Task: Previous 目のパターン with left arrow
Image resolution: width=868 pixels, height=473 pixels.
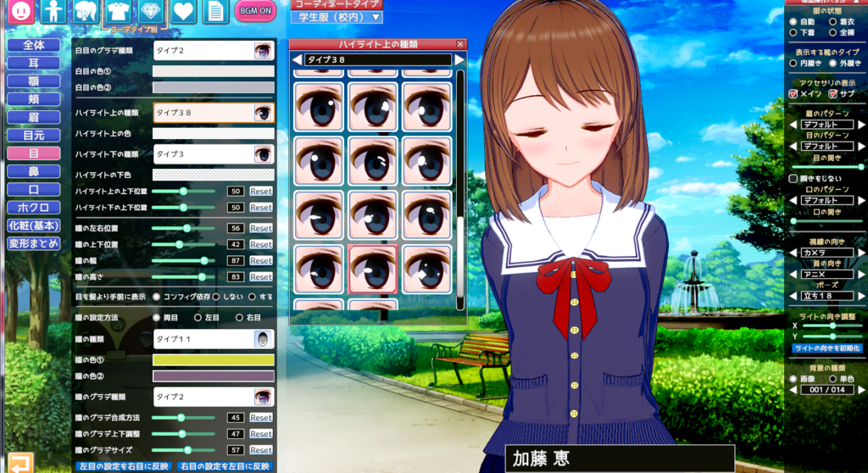Action: pyautogui.click(x=793, y=146)
